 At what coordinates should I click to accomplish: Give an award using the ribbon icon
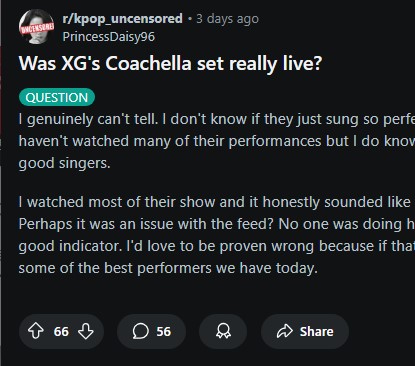[223, 331]
